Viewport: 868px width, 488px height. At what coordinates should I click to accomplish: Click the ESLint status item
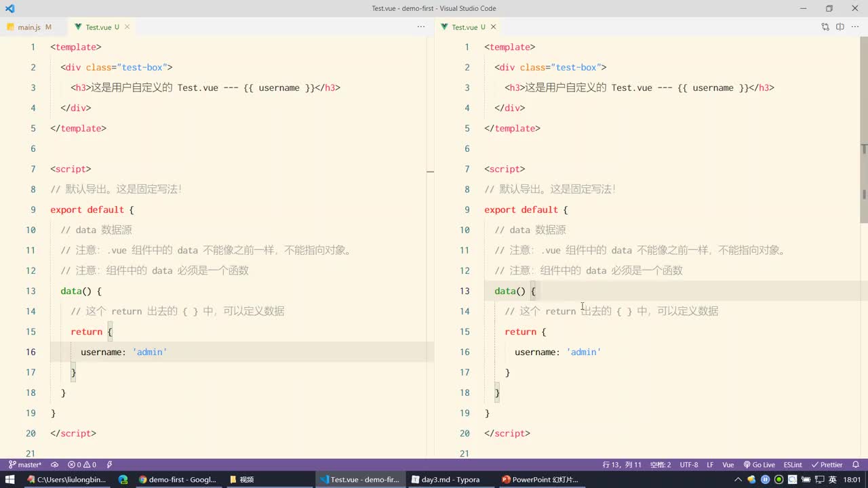click(793, 465)
